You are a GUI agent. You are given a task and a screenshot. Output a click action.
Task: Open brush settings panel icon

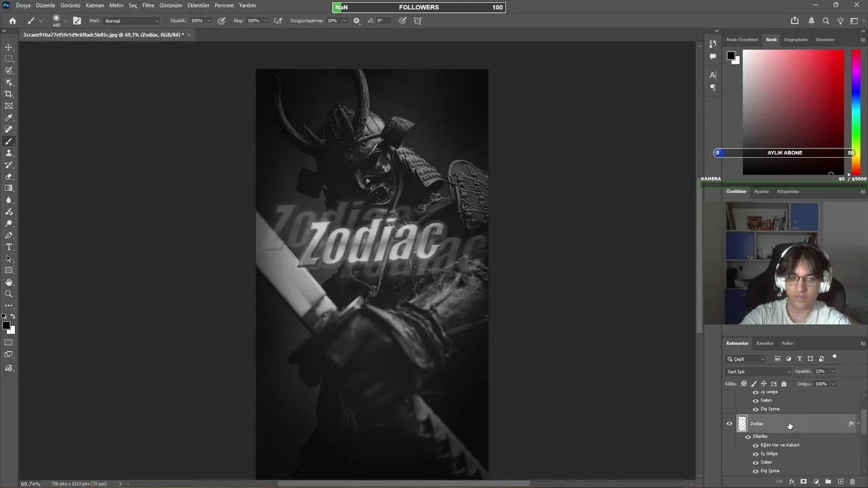point(77,20)
